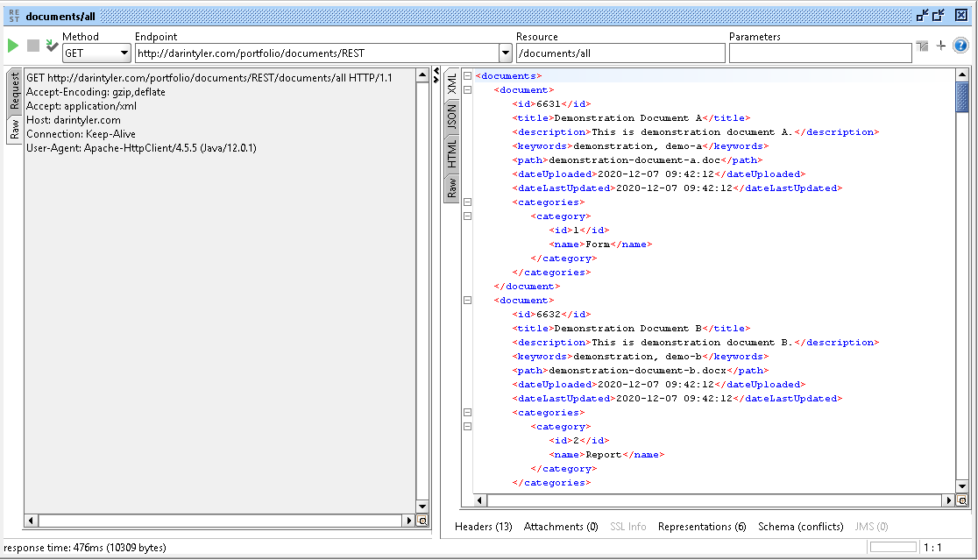Click the description line for document B
Viewport: 978px width, 560px height.
tap(696, 343)
